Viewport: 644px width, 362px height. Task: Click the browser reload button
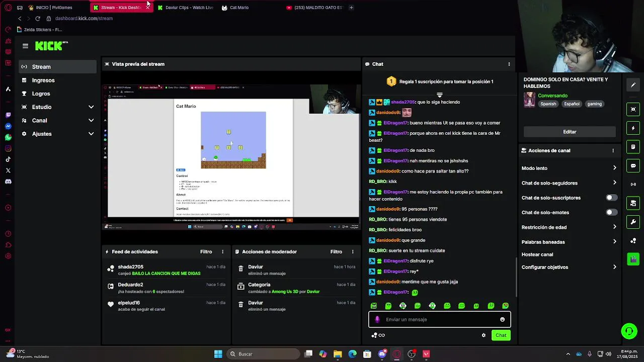pyautogui.click(x=38, y=19)
